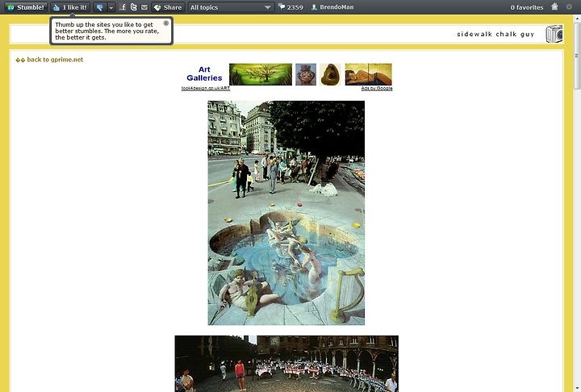
Task: Open the chalk pool sidewalk drawing image
Action: pos(286,213)
